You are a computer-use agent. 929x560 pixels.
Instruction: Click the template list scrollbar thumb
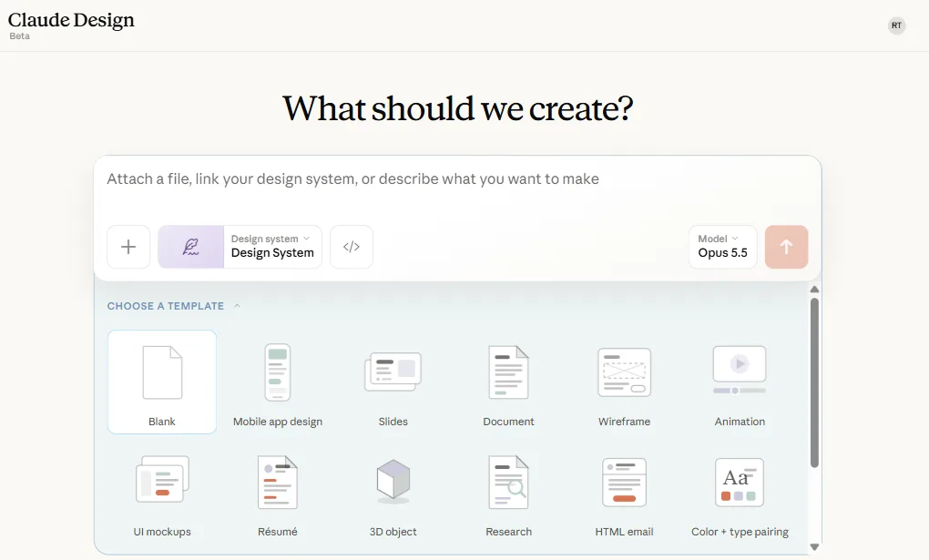[814, 382]
